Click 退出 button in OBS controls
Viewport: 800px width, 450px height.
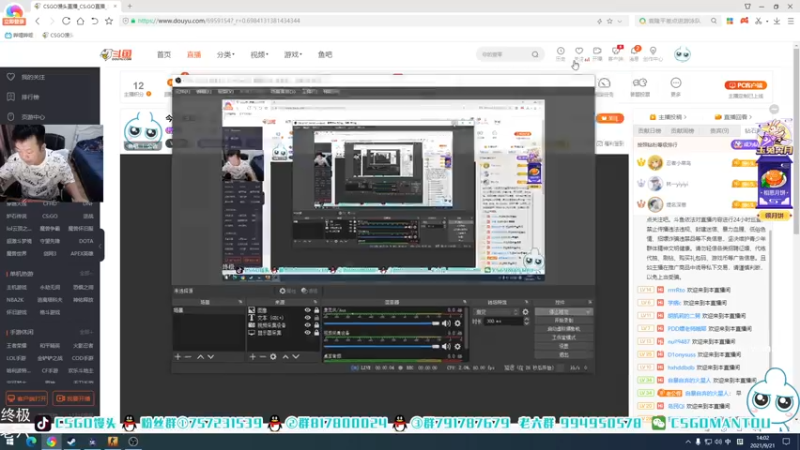(564, 355)
